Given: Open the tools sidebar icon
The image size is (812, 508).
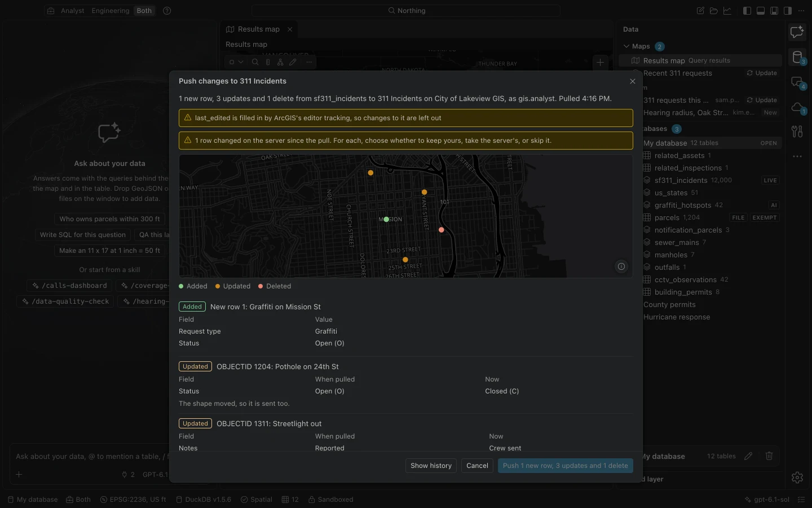Looking at the screenshot, I should 797,132.
